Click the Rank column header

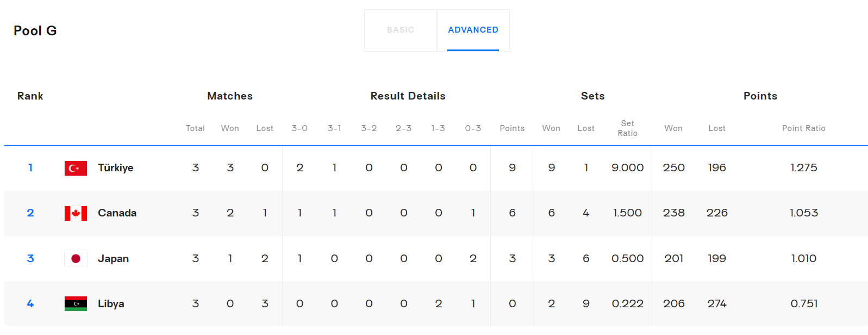point(30,96)
